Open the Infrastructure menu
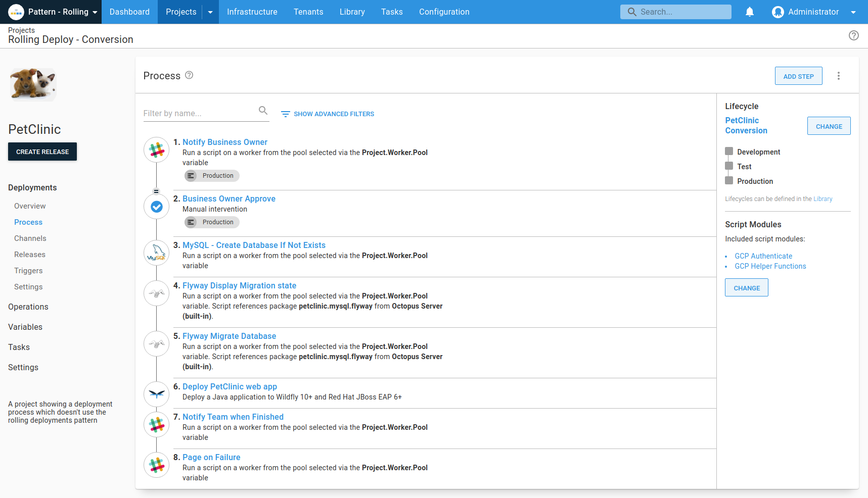Image resolution: width=868 pixels, height=498 pixels. [x=252, y=12]
